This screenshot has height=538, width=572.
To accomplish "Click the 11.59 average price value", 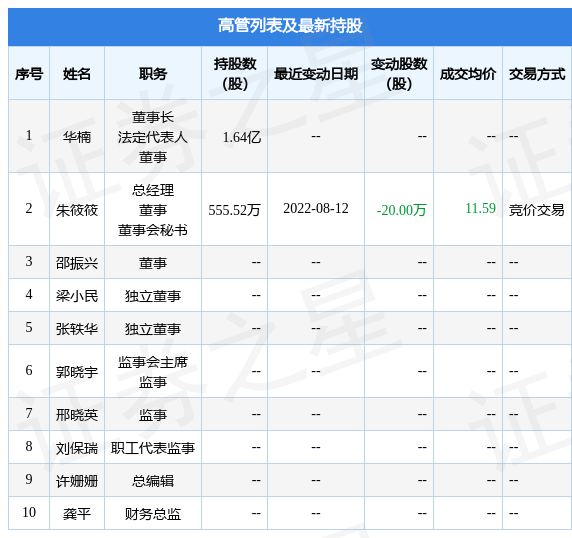I will pyautogui.click(x=480, y=209).
